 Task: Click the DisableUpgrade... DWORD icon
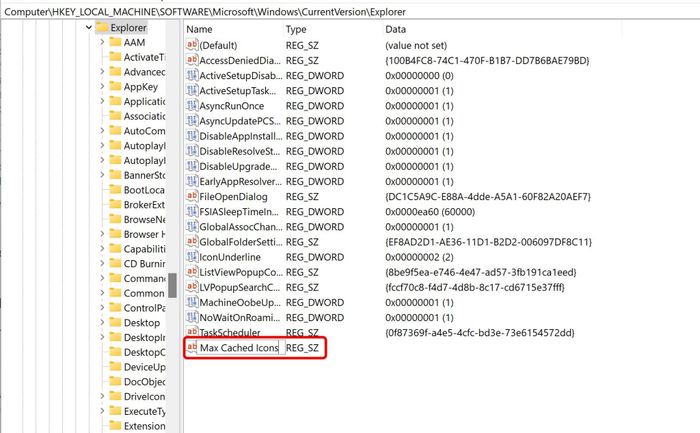click(x=192, y=167)
